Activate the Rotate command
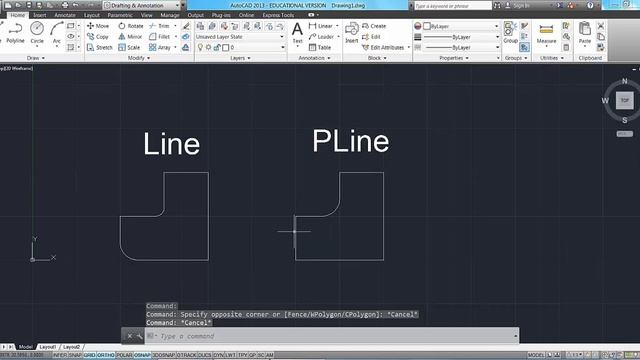Viewport: 640px width, 360px height. pos(131,26)
